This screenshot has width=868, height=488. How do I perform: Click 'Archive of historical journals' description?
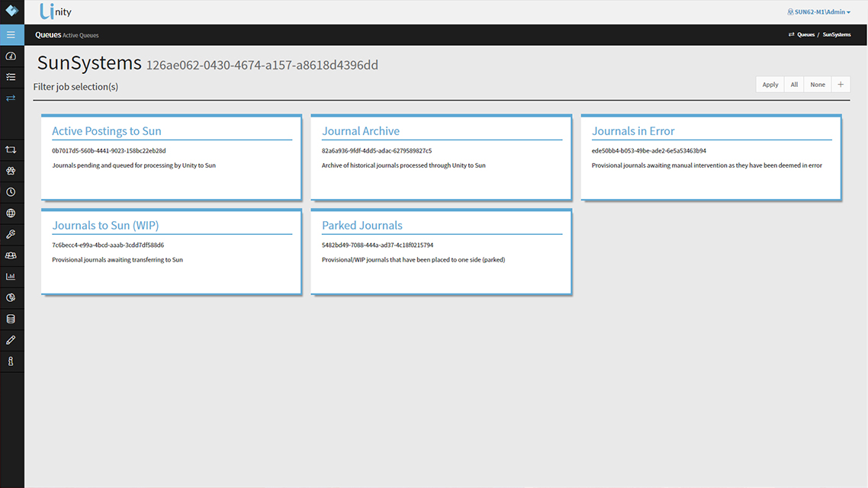coord(403,165)
